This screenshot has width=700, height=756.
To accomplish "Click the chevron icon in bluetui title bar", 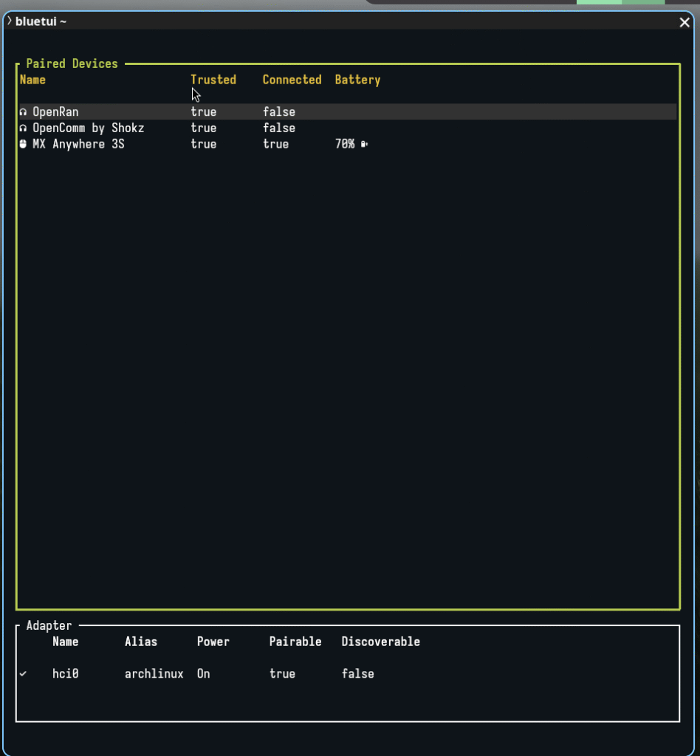I will 9,21.
